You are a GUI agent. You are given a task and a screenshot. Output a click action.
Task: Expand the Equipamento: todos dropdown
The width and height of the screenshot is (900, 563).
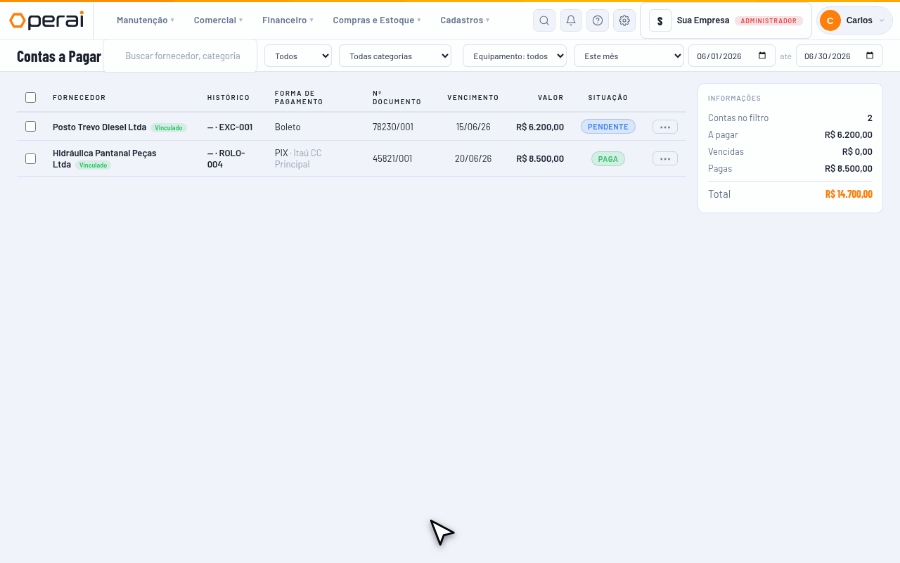pos(515,56)
